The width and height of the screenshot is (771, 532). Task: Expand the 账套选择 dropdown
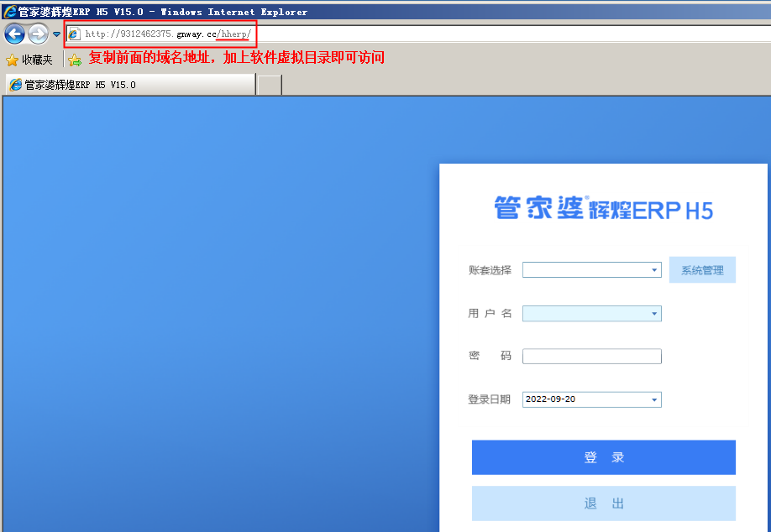pos(654,270)
